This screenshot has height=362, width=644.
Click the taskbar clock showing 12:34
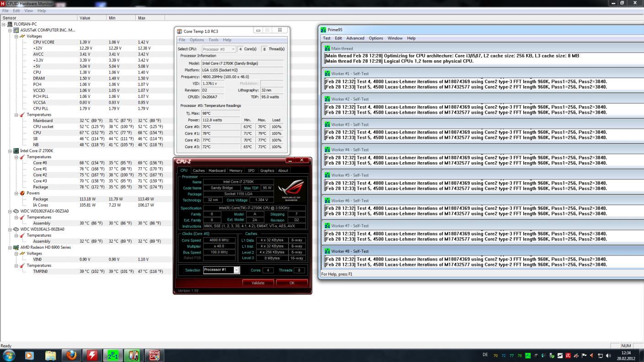point(626,353)
